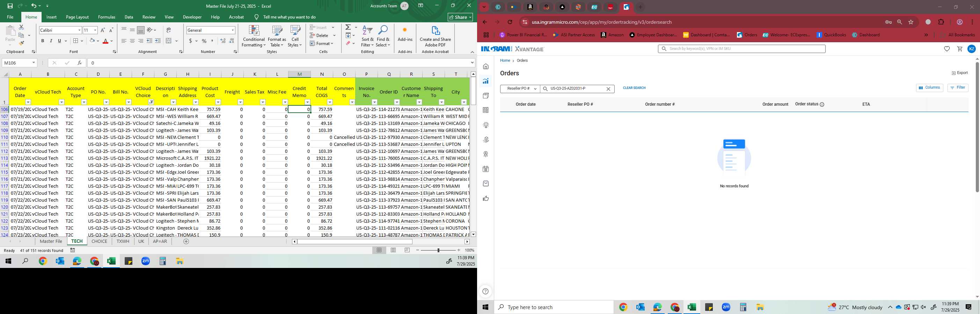The width and height of the screenshot is (980, 314).
Task: Select the CHOICE sheet tab
Action: tap(99, 241)
